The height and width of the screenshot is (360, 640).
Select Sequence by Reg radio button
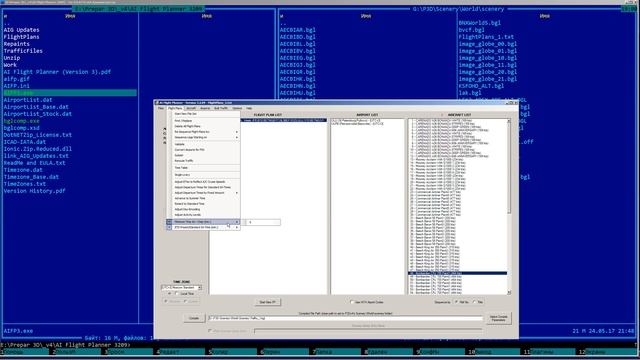(474, 302)
